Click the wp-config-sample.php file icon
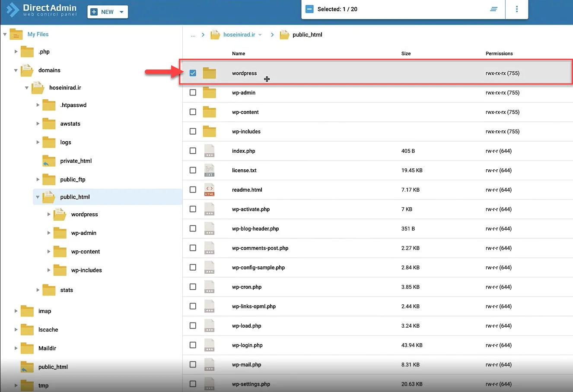 point(209,267)
